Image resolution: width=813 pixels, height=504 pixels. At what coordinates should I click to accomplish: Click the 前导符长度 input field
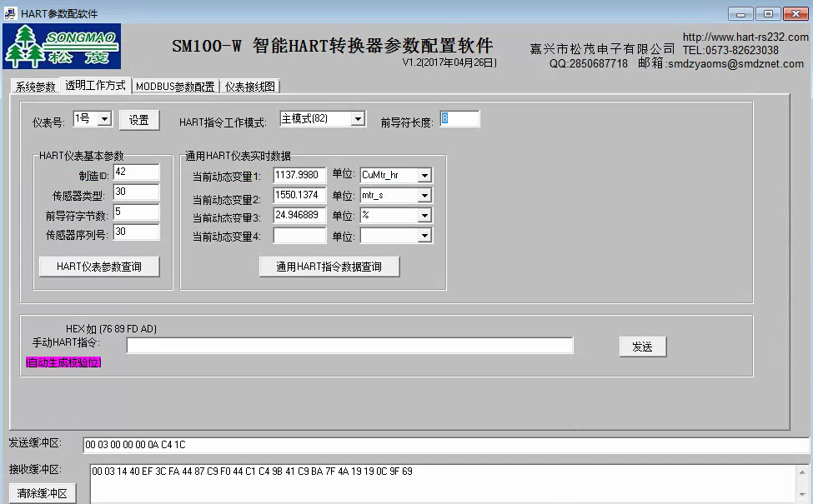click(460, 118)
